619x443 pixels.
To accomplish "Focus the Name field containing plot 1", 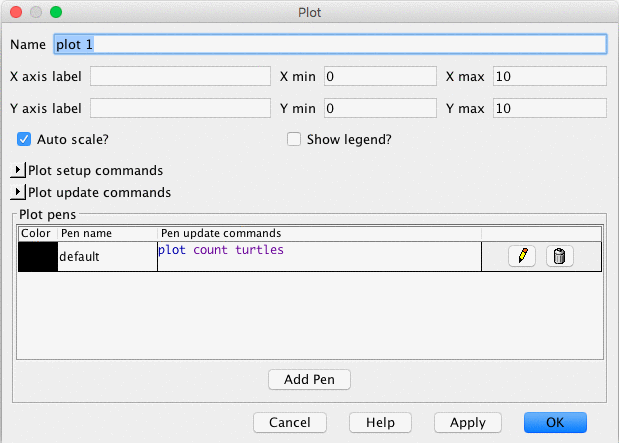I will pyautogui.click(x=330, y=44).
